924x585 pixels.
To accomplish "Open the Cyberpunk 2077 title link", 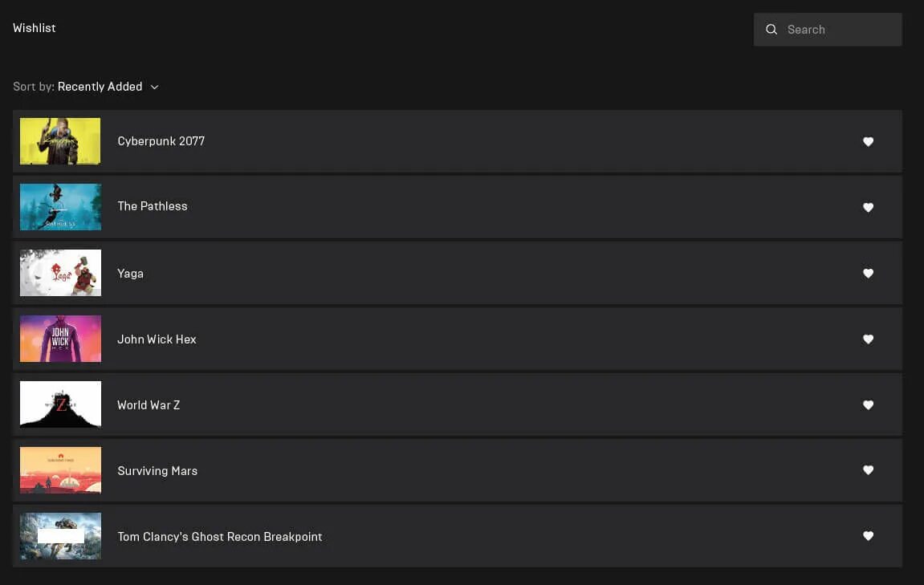I will [x=161, y=141].
